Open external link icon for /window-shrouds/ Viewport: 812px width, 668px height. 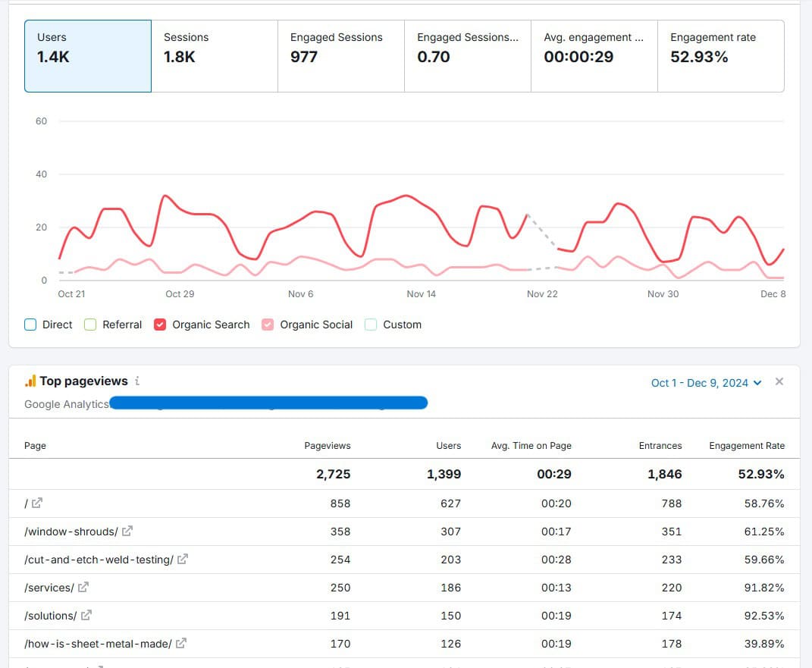pyautogui.click(x=127, y=532)
